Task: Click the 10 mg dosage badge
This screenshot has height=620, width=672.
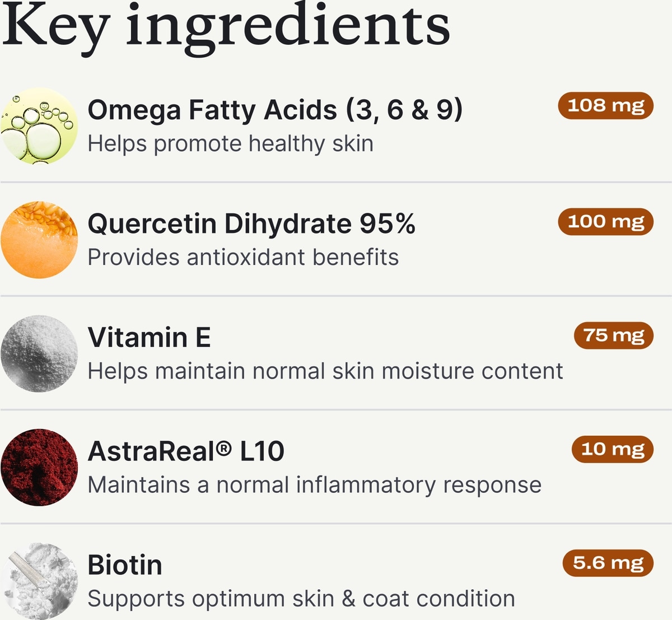Action: (613, 449)
